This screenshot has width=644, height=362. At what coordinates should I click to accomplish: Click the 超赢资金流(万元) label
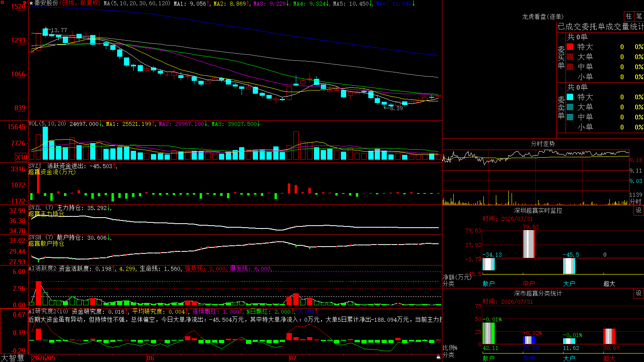pos(52,172)
